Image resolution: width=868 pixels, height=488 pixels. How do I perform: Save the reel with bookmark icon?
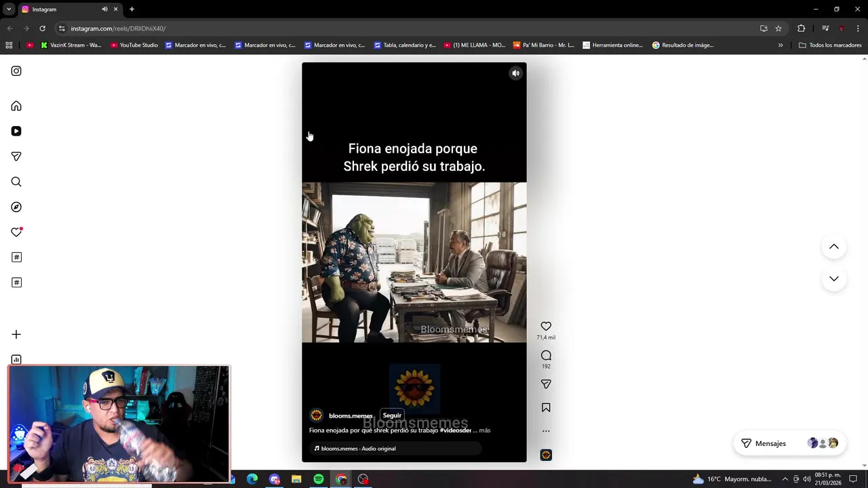coord(546,407)
